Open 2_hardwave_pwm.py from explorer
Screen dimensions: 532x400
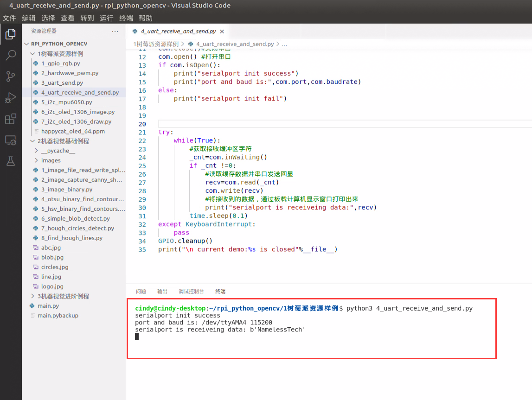click(70, 73)
